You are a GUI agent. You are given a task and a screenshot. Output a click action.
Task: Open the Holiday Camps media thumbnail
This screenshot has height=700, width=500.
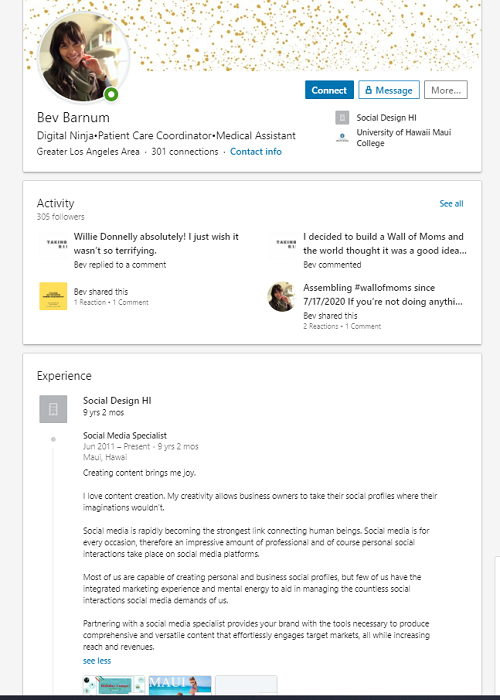pyautogui.click(x=114, y=685)
